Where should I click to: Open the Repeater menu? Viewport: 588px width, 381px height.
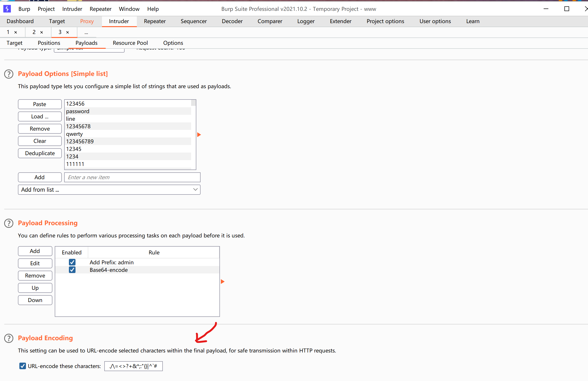(x=101, y=9)
